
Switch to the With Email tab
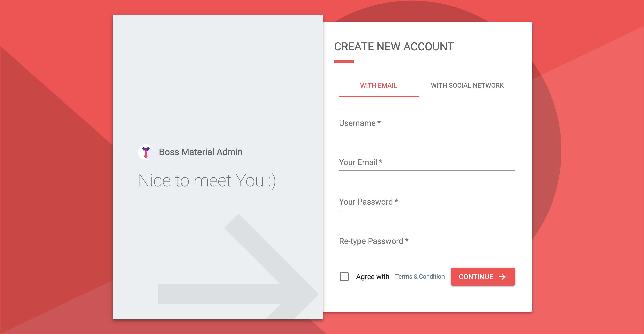pos(379,86)
